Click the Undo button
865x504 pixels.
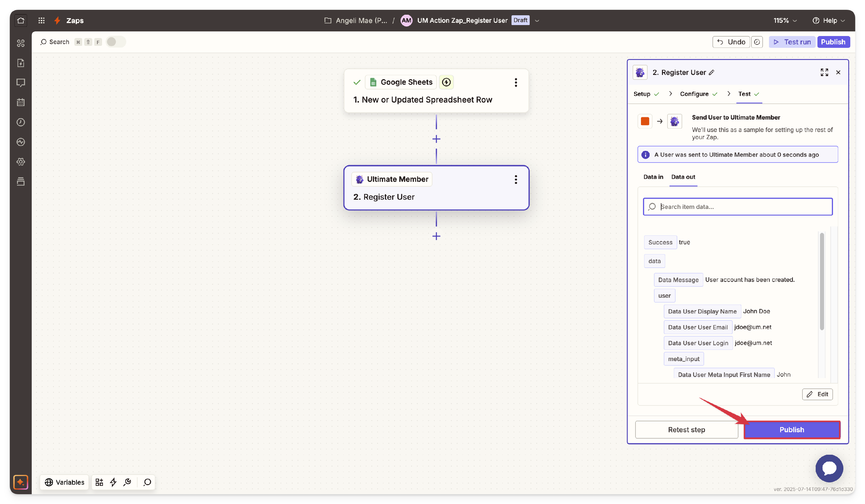point(731,42)
